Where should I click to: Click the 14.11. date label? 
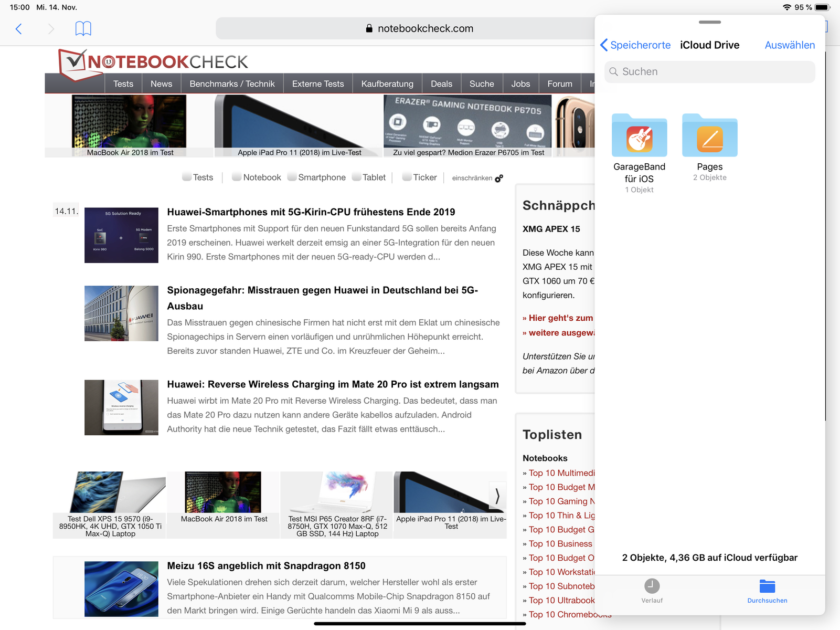point(66,211)
